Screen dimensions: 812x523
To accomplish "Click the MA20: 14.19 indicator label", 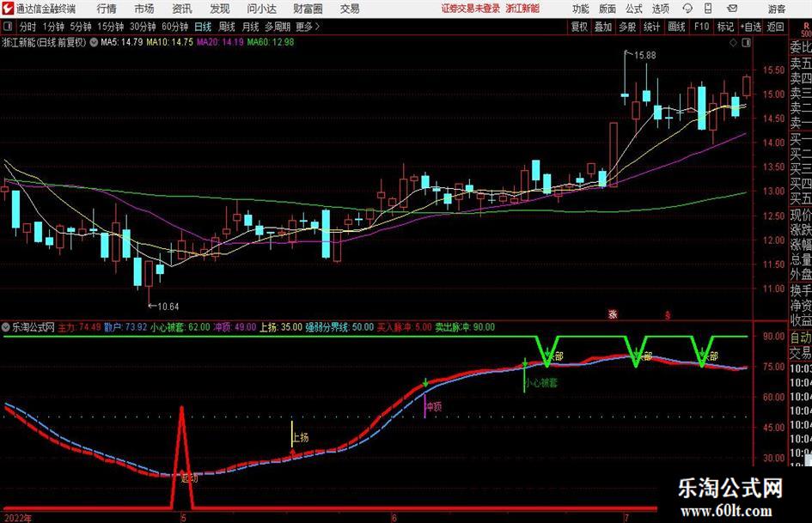I will pos(220,42).
